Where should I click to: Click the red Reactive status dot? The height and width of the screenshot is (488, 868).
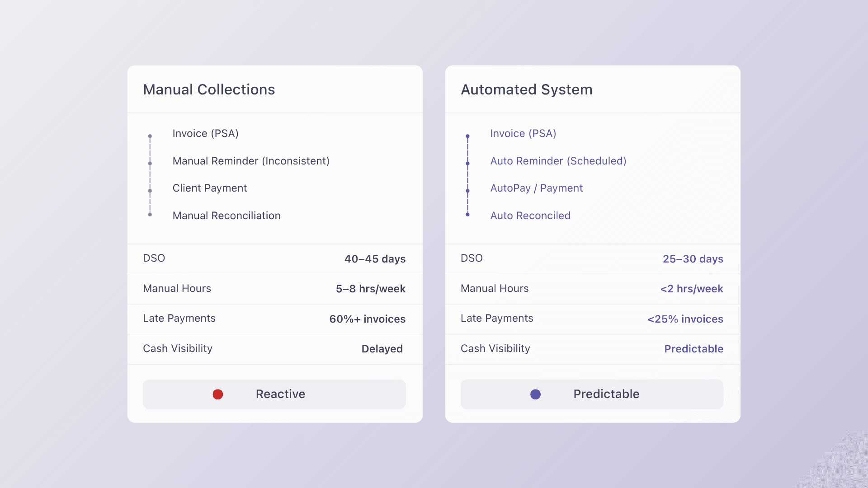[x=218, y=394]
